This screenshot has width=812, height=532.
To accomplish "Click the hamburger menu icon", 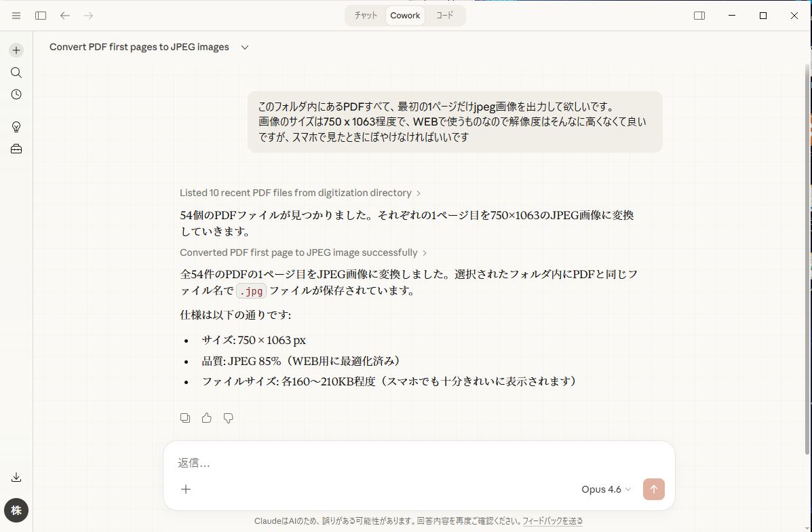I will (x=16, y=16).
